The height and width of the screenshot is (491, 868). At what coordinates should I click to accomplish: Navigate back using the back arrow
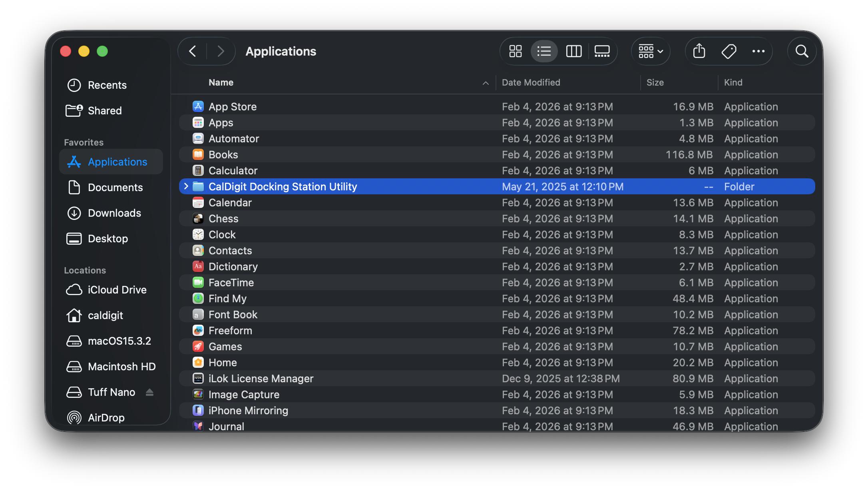pyautogui.click(x=192, y=51)
